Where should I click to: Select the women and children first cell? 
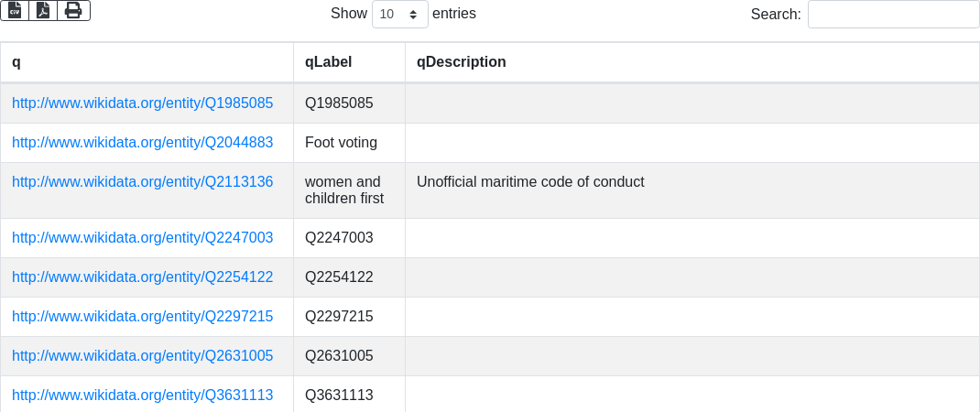[349, 190]
